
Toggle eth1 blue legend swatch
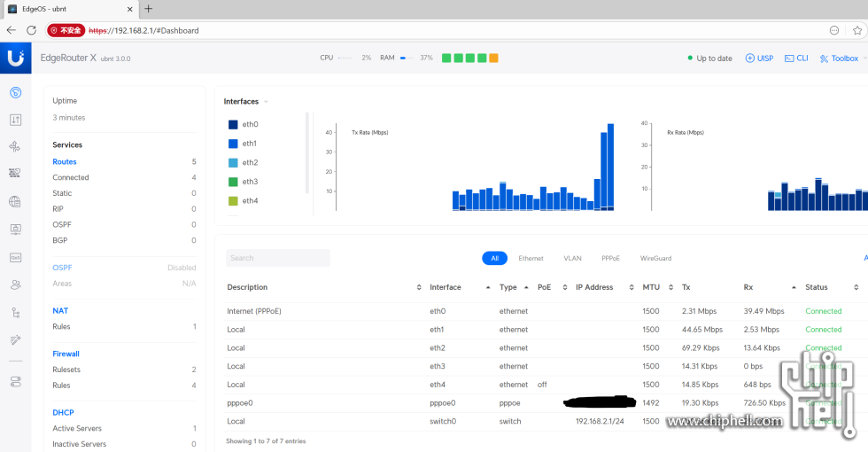coord(233,144)
